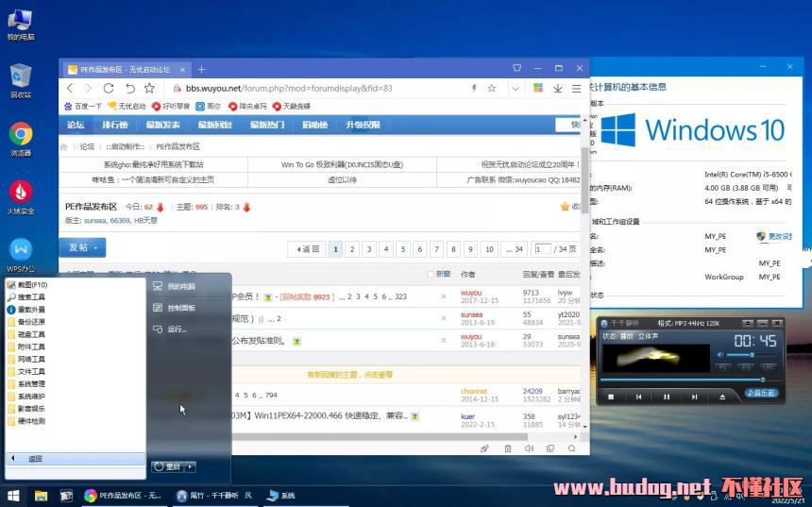Click the star icon left of address bar

point(149,88)
